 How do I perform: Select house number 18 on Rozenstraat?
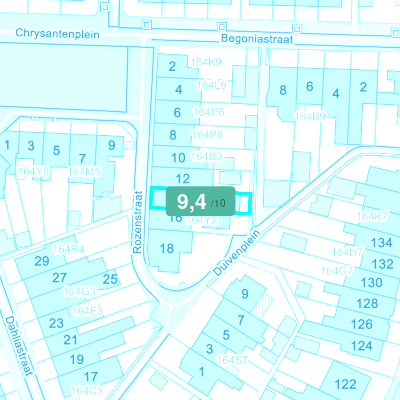pyautogui.click(x=167, y=249)
